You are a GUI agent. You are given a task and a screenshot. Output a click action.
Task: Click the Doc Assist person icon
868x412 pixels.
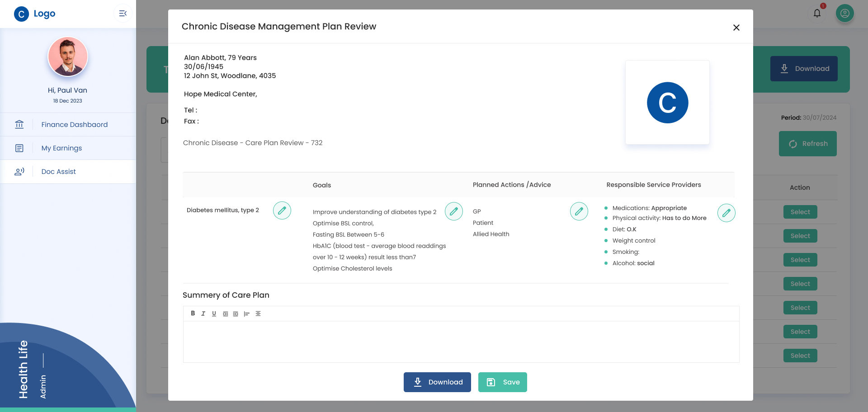tap(19, 172)
